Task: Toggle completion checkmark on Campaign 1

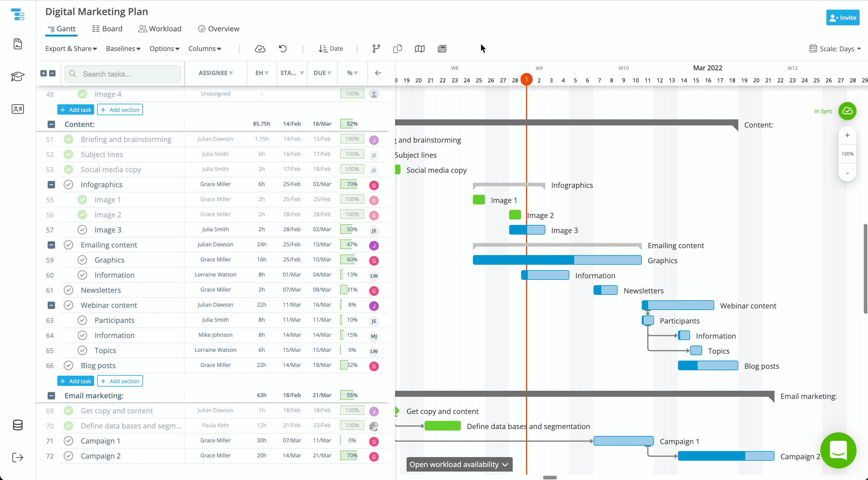Action: click(69, 441)
